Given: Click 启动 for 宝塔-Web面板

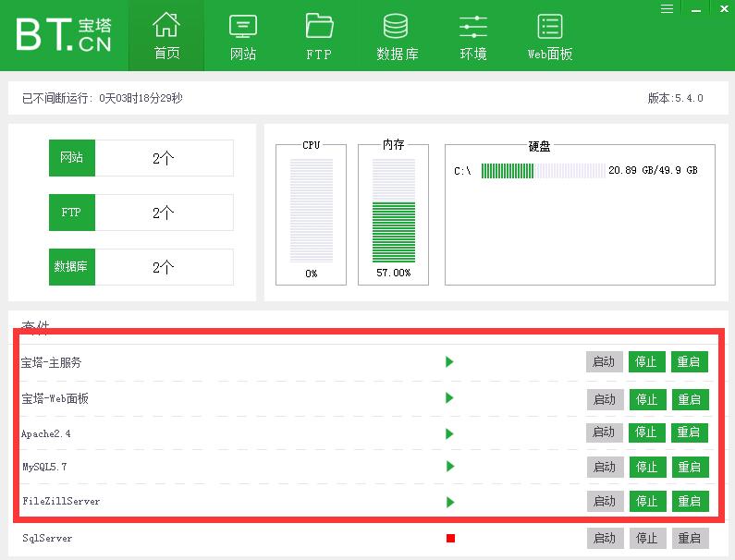Looking at the screenshot, I should pyautogui.click(x=606, y=400).
